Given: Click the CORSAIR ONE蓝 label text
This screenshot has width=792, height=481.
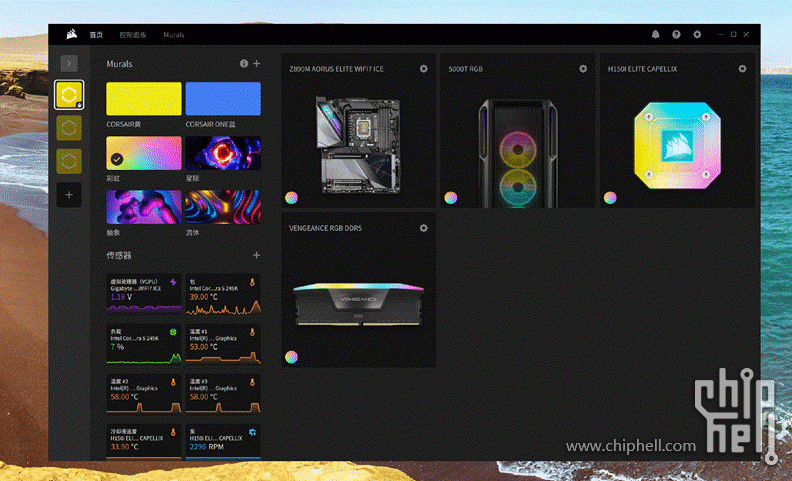Looking at the screenshot, I should (211, 124).
